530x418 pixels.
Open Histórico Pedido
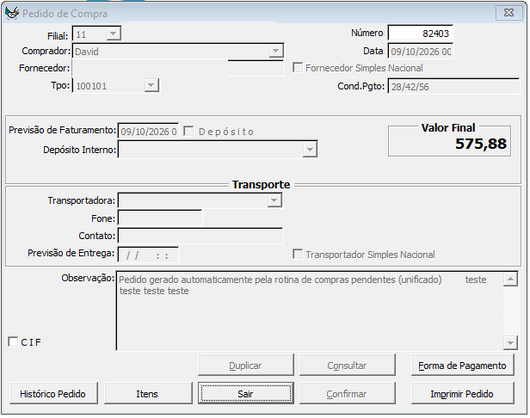click(x=53, y=393)
